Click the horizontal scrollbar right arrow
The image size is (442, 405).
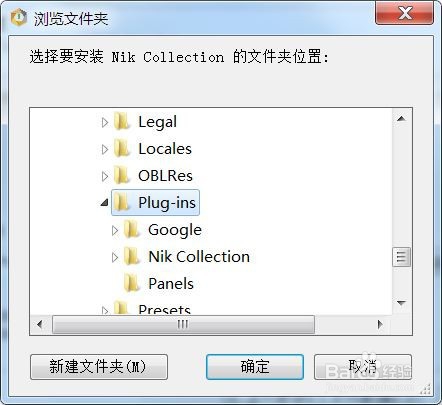click(380, 324)
